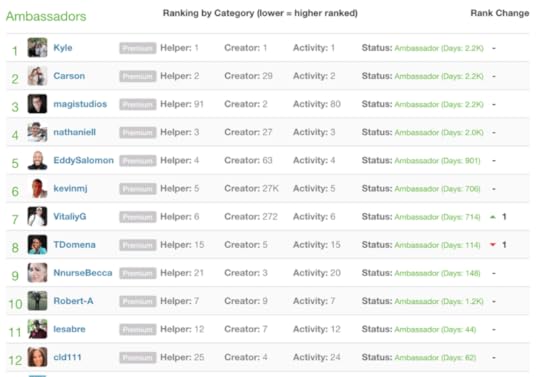Click the kevinmj username
Viewport: 540px width, 377px height.
tap(70, 189)
